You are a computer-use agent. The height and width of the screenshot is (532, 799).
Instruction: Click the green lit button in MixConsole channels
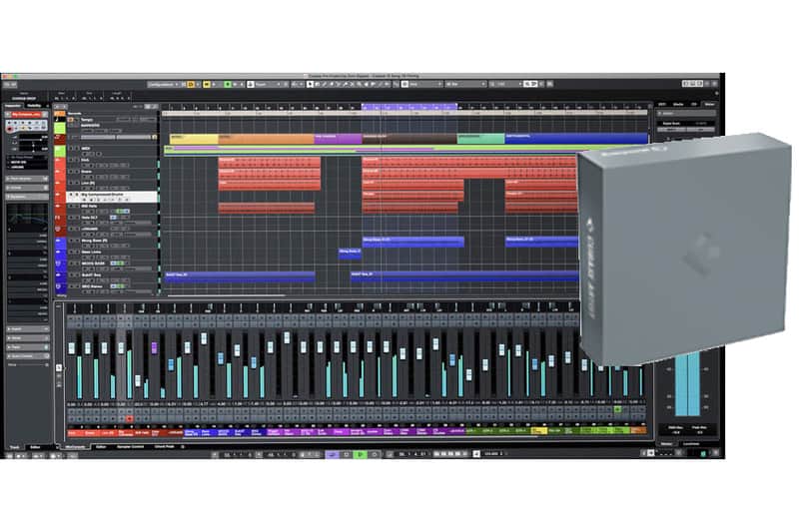tap(617, 409)
